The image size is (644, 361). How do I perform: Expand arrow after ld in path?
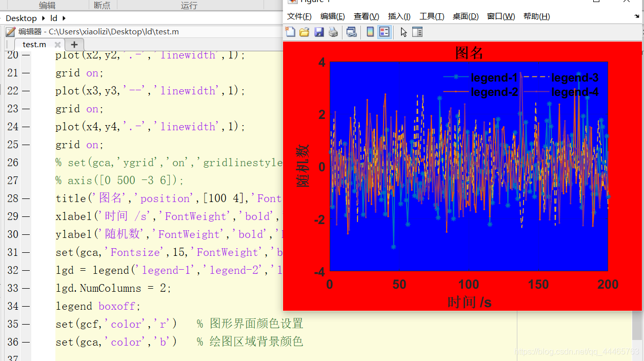coord(64,18)
